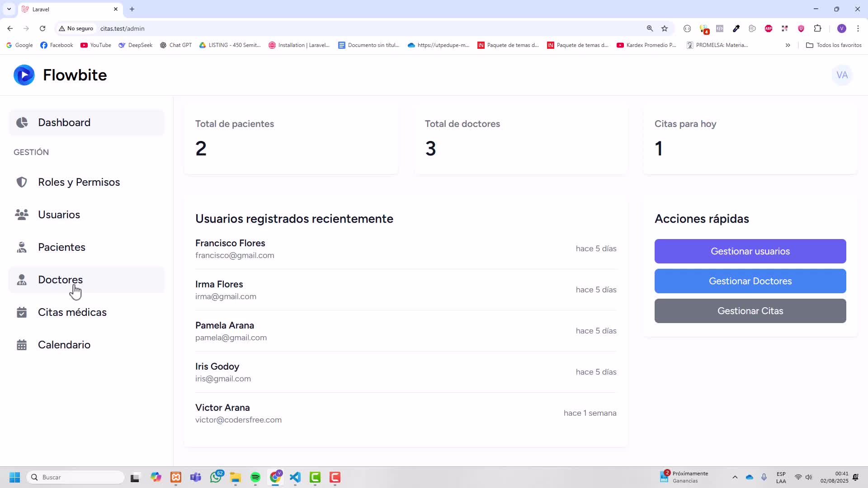Viewport: 868px width, 488px height.
Task: Click email victor@codersfree.com
Action: [x=238, y=420]
